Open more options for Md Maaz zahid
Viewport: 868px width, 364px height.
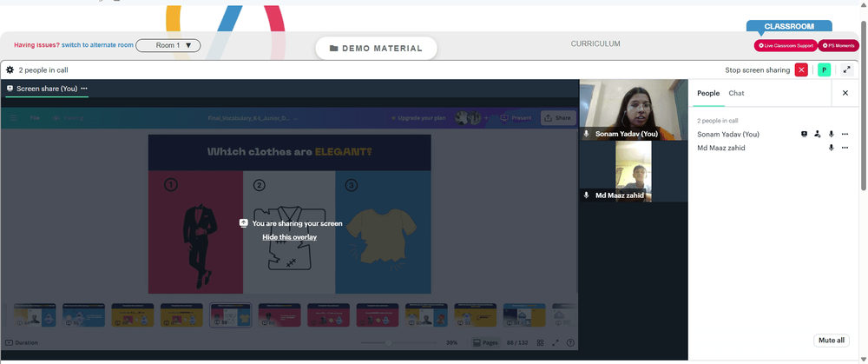click(x=845, y=148)
